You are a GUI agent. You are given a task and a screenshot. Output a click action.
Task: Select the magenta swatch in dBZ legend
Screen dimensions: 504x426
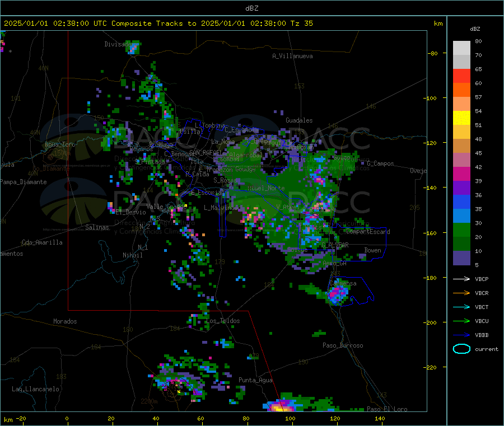(x=461, y=174)
